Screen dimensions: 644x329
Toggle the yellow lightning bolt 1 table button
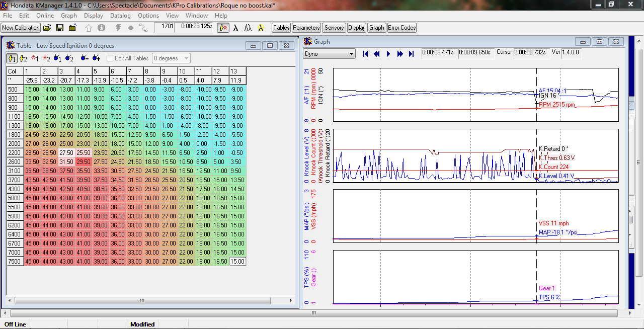[12, 58]
